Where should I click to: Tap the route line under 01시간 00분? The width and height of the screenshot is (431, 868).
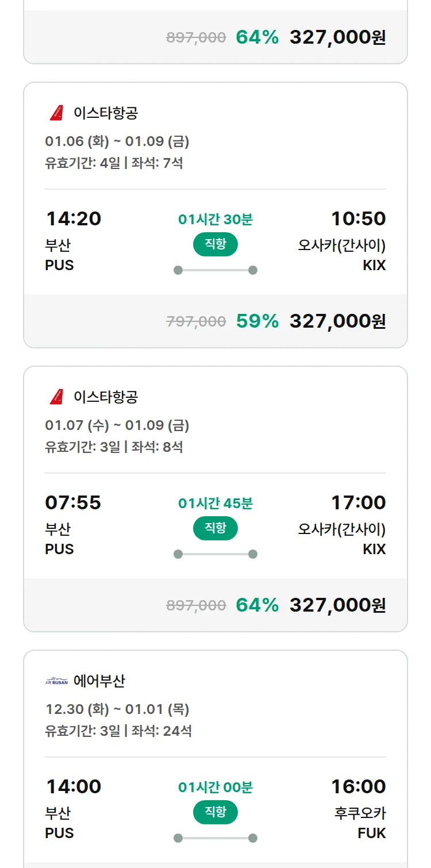[x=215, y=838]
